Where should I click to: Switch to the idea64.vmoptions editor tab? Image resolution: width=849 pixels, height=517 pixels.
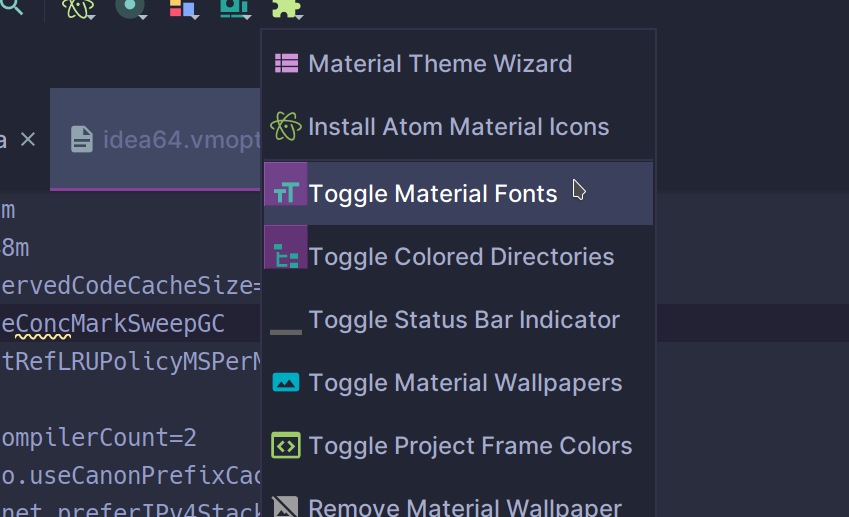click(x=155, y=140)
